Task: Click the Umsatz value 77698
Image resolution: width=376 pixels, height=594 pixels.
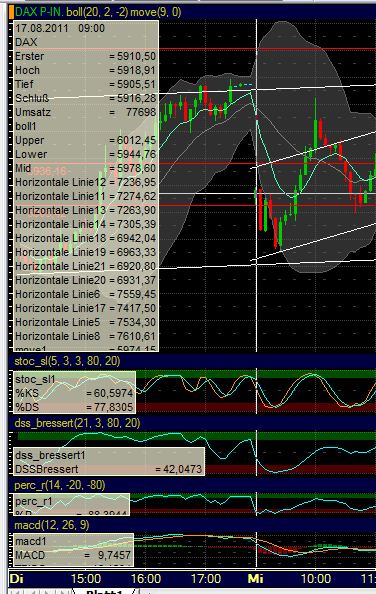Action: 141,113
